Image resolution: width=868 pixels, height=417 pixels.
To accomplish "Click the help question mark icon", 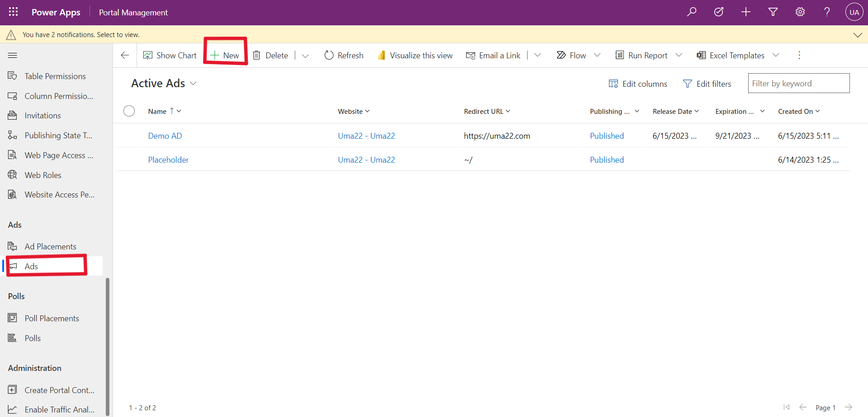I will 827,12.
